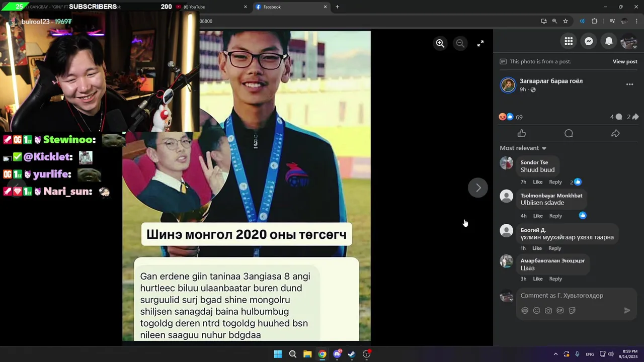Open Steam from the taskbar
644x362 pixels.
tap(352, 354)
